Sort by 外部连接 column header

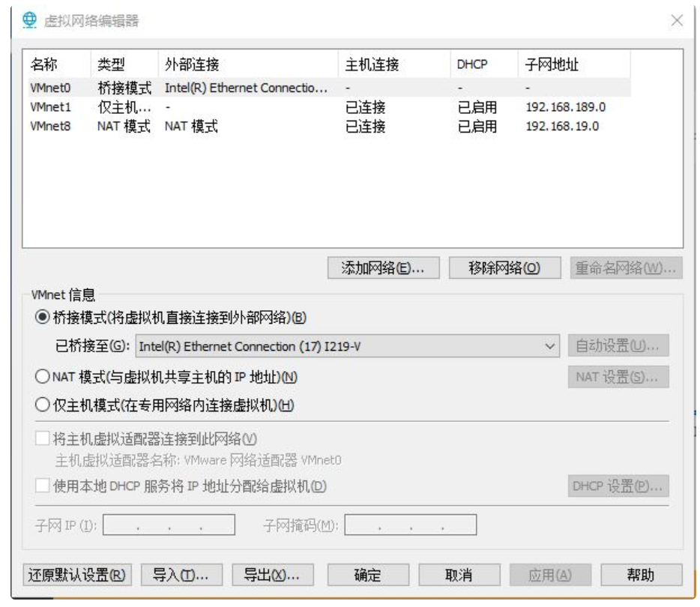click(248, 64)
